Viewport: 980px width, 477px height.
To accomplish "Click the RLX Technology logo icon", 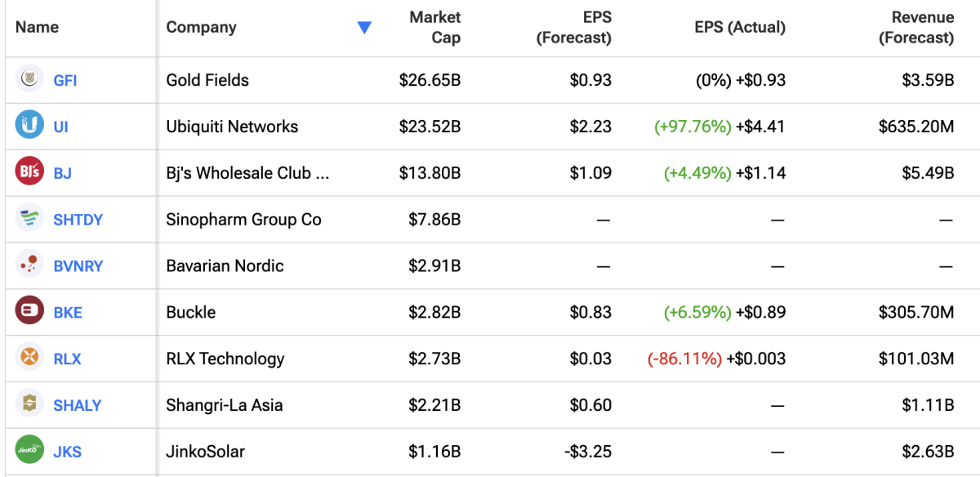I will click(x=29, y=358).
